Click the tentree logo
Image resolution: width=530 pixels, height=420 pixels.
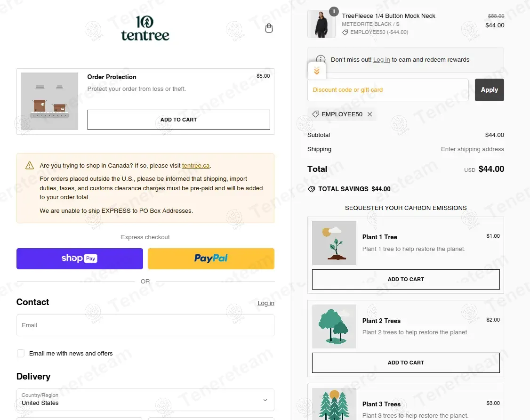click(145, 29)
